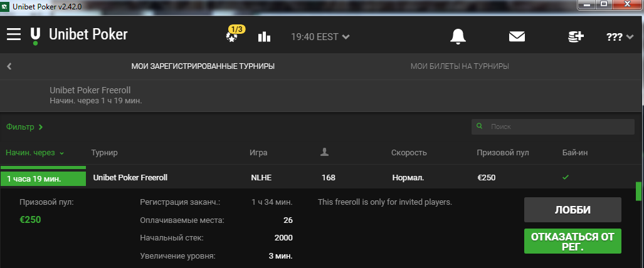Open notifications bell
Image resolution: width=644 pixels, height=268 pixels.
pos(458,36)
